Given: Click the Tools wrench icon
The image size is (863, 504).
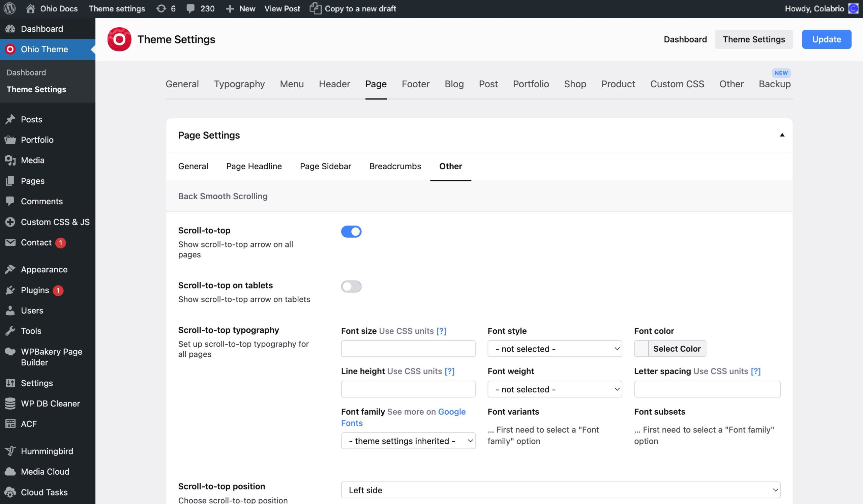Looking at the screenshot, I should (10, 331).
